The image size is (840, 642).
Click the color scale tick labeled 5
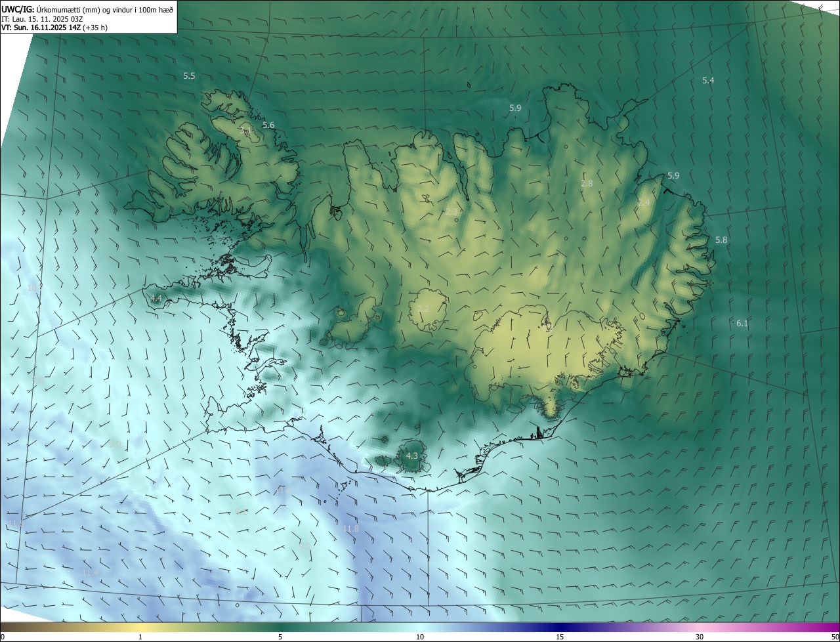point(280,637)
